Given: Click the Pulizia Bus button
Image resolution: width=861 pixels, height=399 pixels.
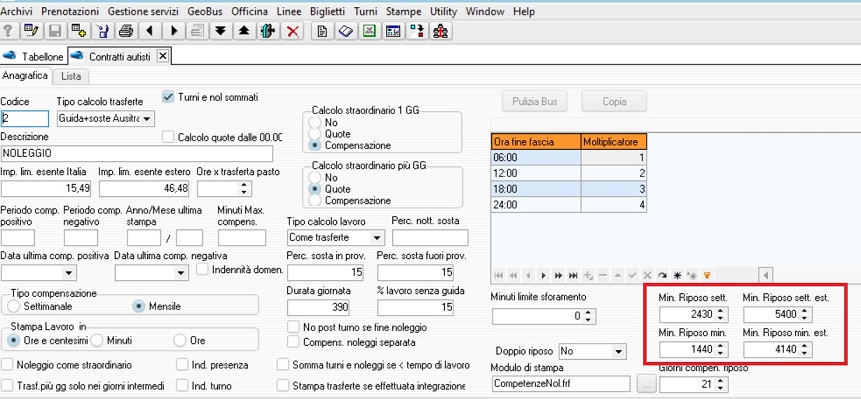Looking at the screenshot, I should pyautogui.click(x=534, y=102).
